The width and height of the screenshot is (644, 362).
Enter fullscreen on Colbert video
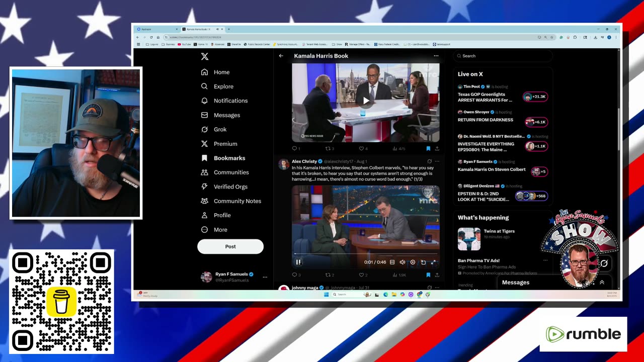tap(433, 262)
